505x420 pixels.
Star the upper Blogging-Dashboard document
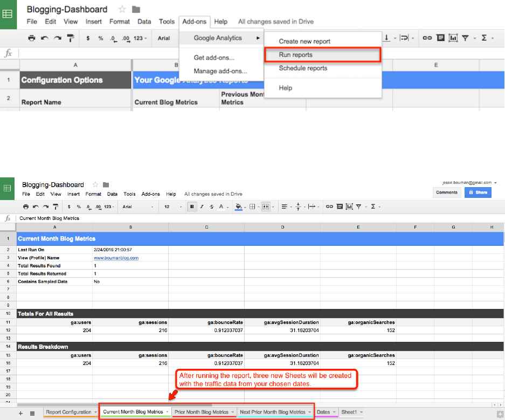point(122,9)
